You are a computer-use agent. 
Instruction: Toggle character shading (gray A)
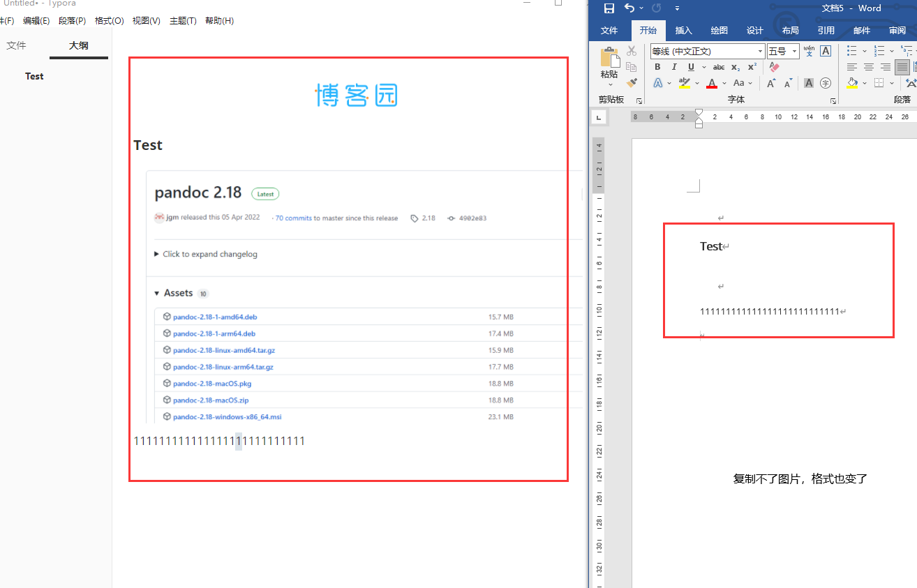(x=809, y=83)
